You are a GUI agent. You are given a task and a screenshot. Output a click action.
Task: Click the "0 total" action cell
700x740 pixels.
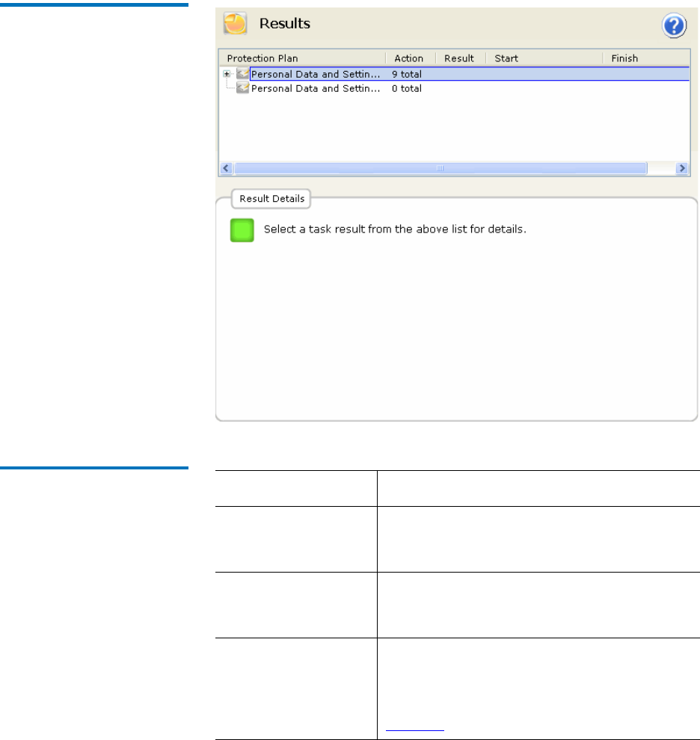click(407, 88)
